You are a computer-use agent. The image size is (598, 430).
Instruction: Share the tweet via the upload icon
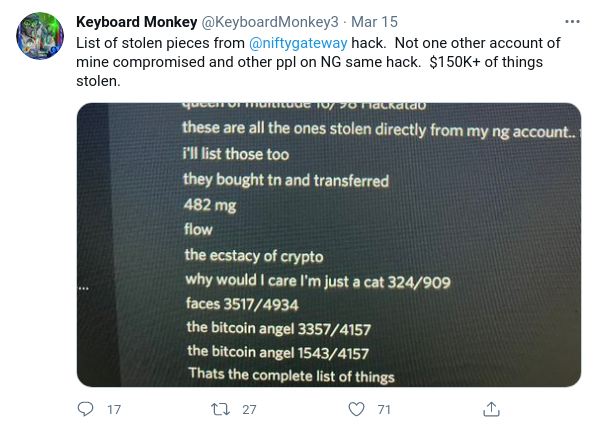coord(491,409)
